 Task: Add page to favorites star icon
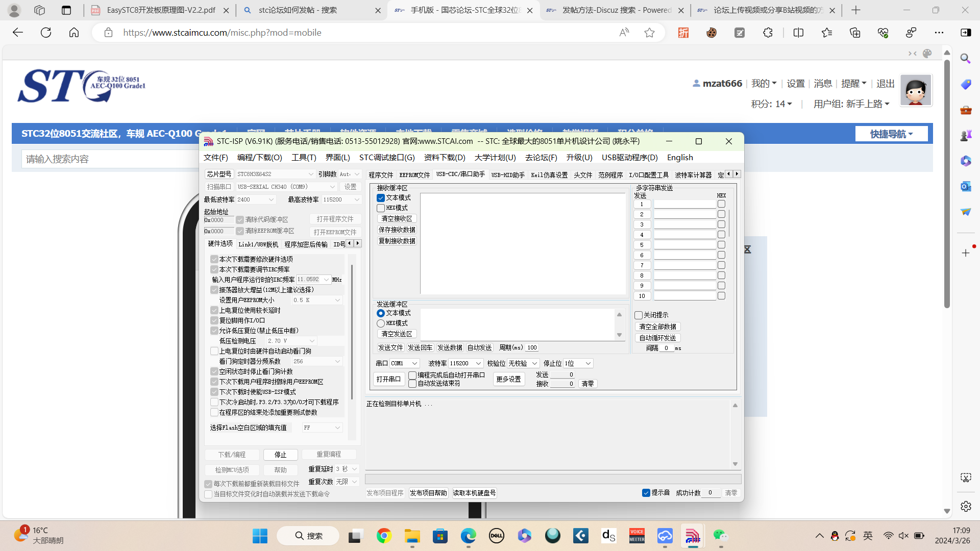click(649, 33)
